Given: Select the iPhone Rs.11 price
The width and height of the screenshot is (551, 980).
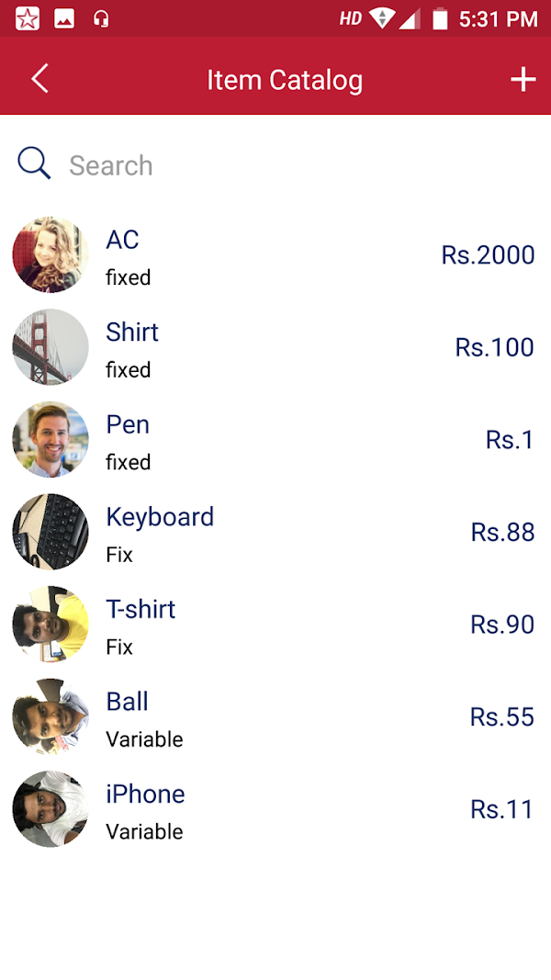Looking at the screenshot, I should coord(502,809).
